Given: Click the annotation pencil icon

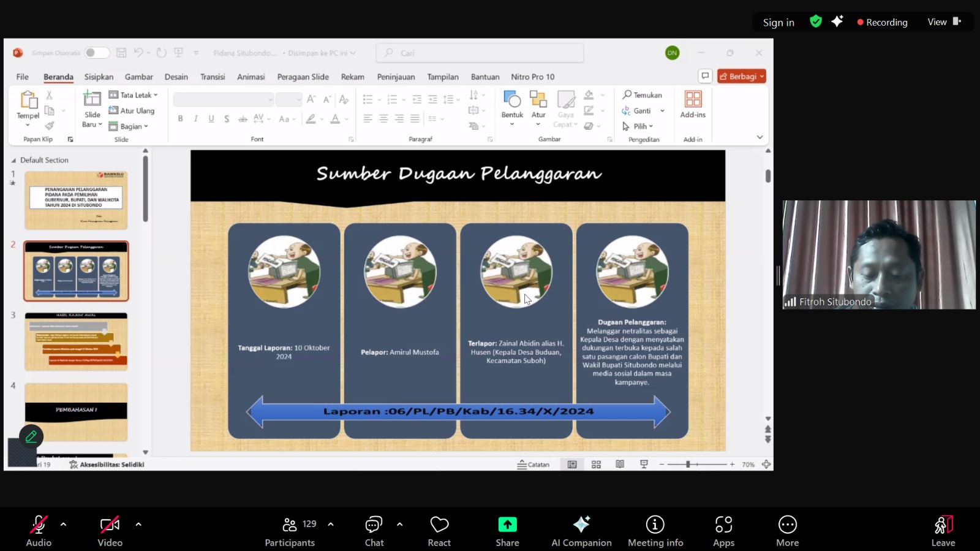Looking at the screenshot, I should click(x=31, y=436).
